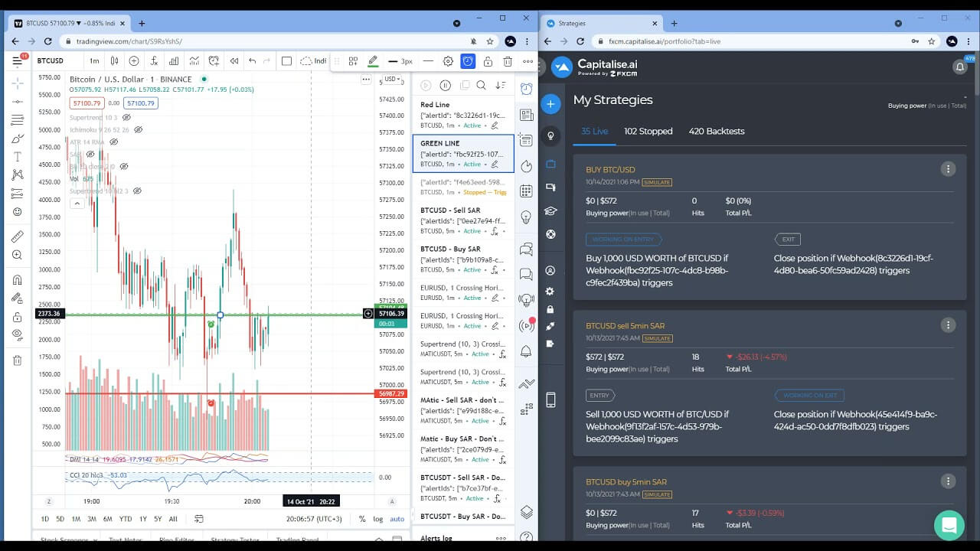Open the 1m interval dropdown
The width and height of the screenshot is (980, 551).
(94, 61)
